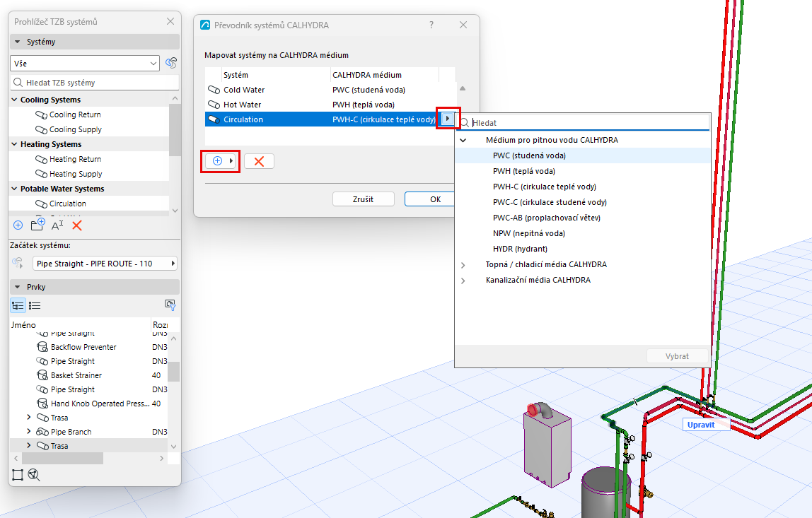Click the OK button

pos(430,199)
